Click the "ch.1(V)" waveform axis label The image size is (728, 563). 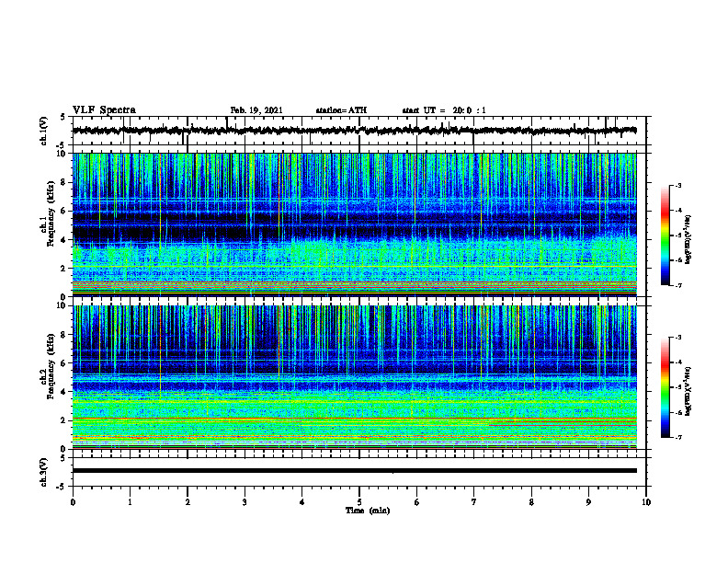(44, 131)
